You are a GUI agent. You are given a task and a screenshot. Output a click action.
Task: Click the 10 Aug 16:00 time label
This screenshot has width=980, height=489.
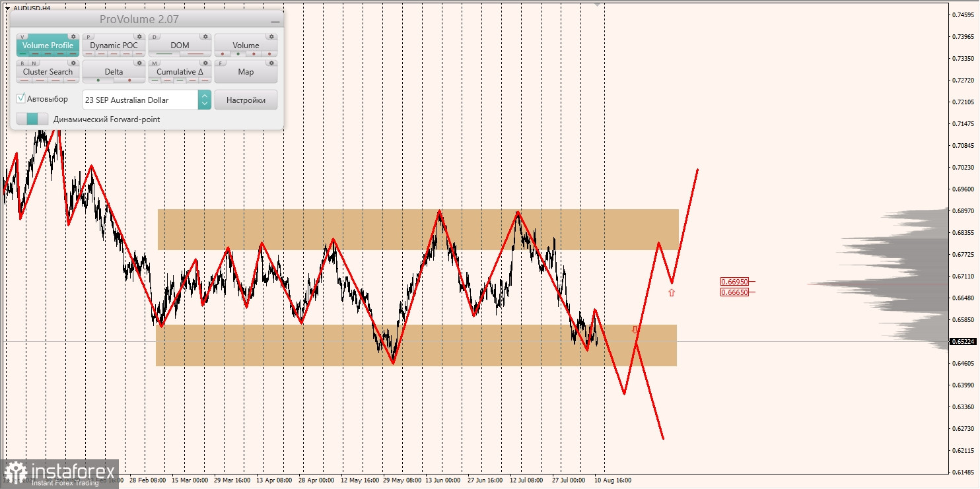(612, 480)
